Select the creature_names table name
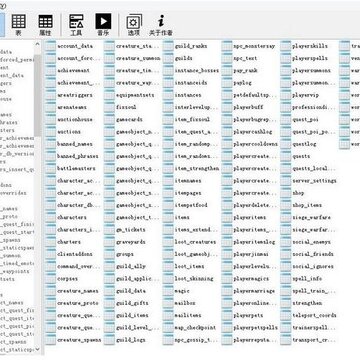360x360 pixels. tap(78, 291)
